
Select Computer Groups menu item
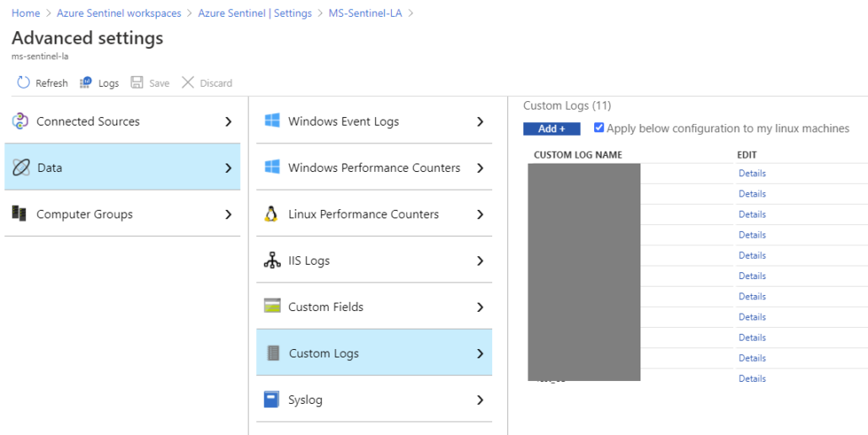(122, 213)
